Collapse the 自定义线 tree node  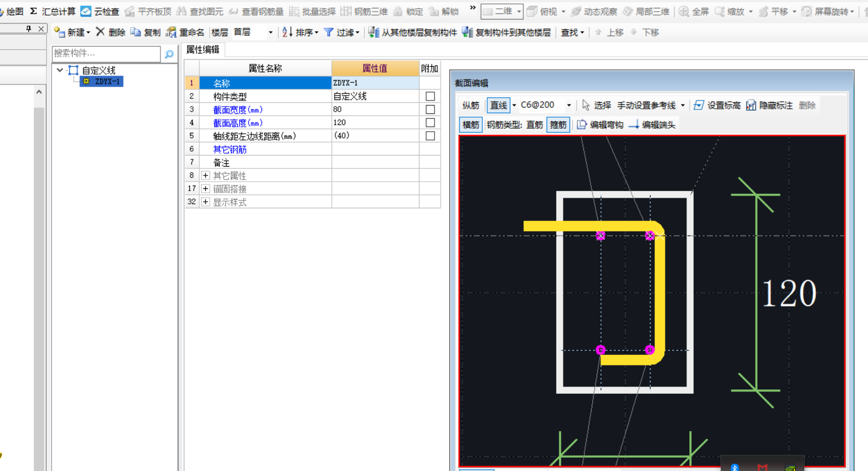click(x=60, y=70)
